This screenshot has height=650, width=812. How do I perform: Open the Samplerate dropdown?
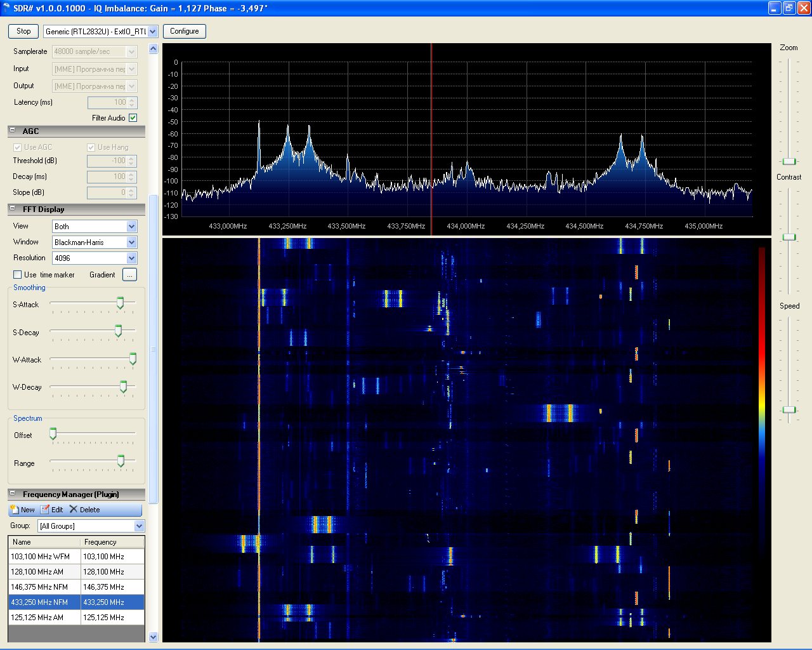point(132,51)
